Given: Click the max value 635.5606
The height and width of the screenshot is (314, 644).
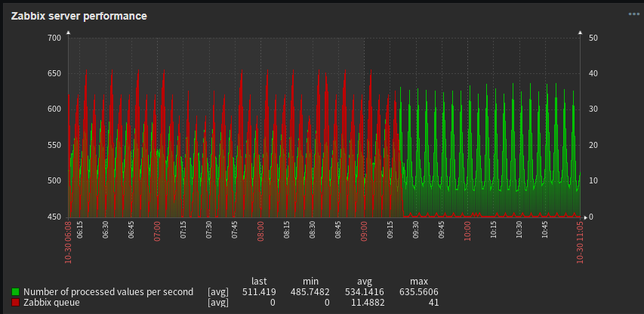Looking at the screenshot, I should click(419, 291).
